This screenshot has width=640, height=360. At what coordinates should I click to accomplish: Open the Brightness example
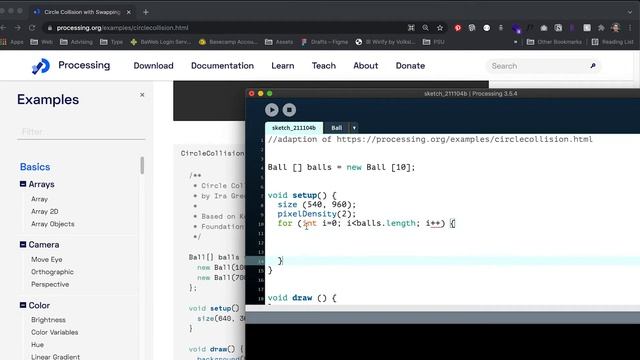[x=48, y=320]
